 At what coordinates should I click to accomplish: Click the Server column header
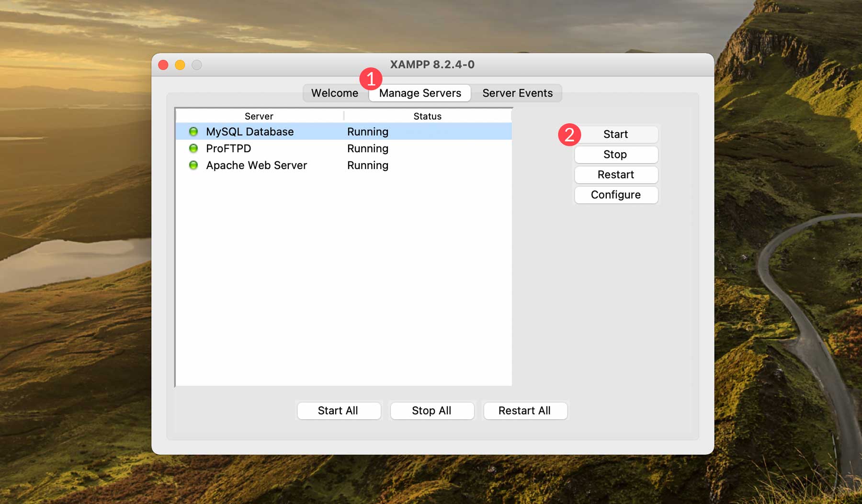tap(259, 116)
